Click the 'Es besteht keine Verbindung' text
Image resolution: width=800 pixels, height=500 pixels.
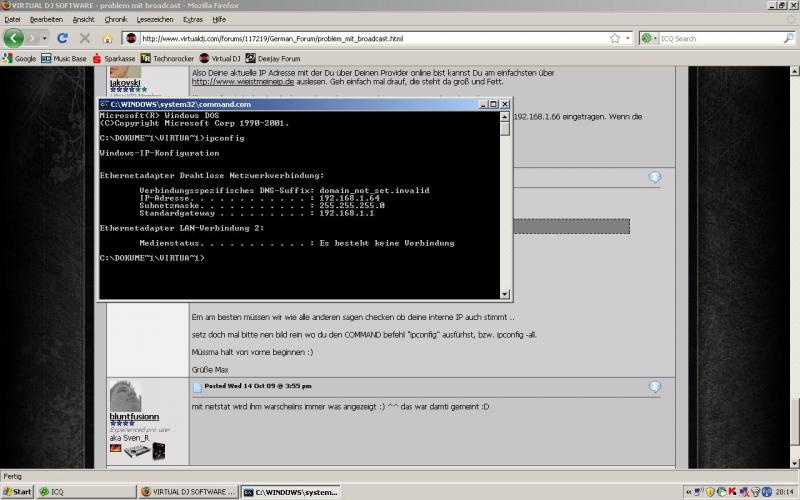click(x=387, y=243)
